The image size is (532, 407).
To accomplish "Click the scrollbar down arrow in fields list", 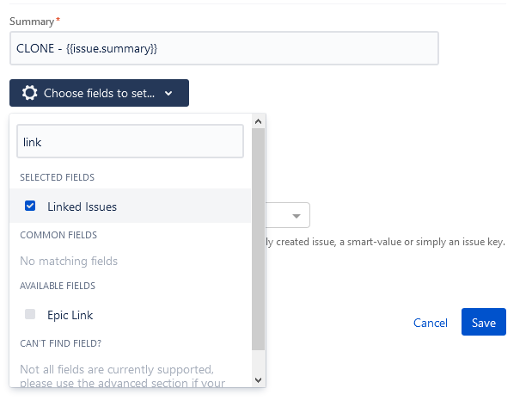I will click(259, 379).
